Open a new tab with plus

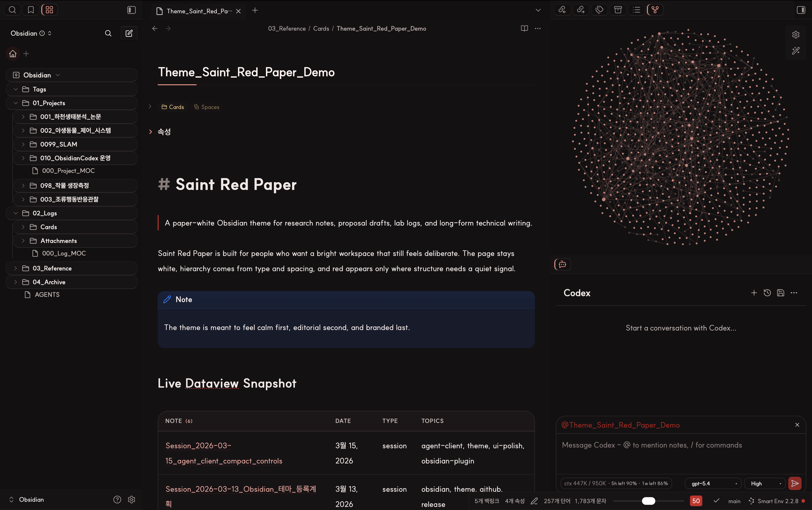(x=255, y=10)
